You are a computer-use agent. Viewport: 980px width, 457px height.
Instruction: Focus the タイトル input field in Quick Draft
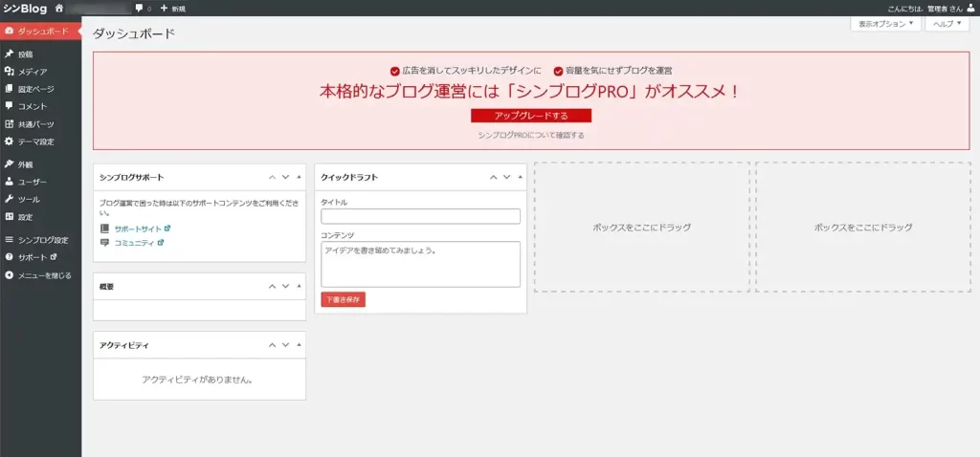pyautogui.click(x=420, y=217)
